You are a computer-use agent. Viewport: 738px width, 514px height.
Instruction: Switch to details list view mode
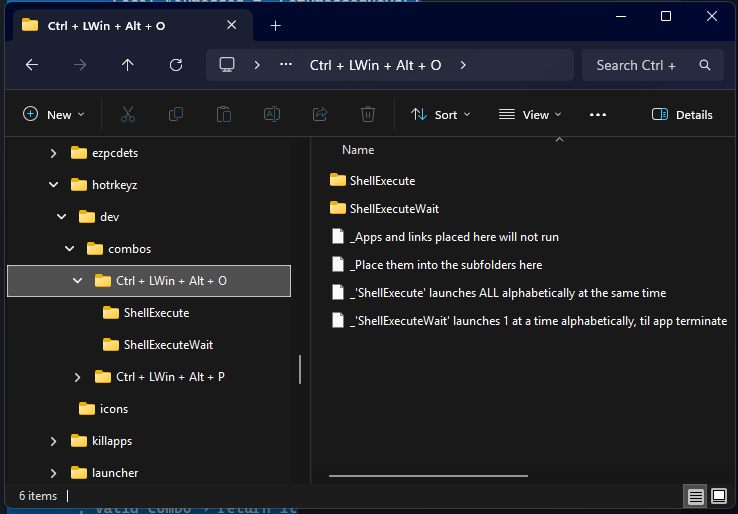(695, 496)
